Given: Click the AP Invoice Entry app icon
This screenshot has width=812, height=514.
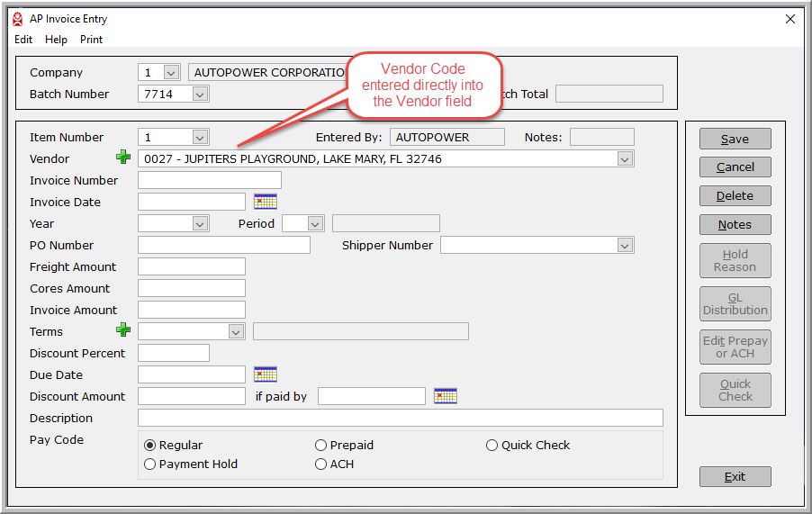Looking at the screenshot, I should pos(17,19).
